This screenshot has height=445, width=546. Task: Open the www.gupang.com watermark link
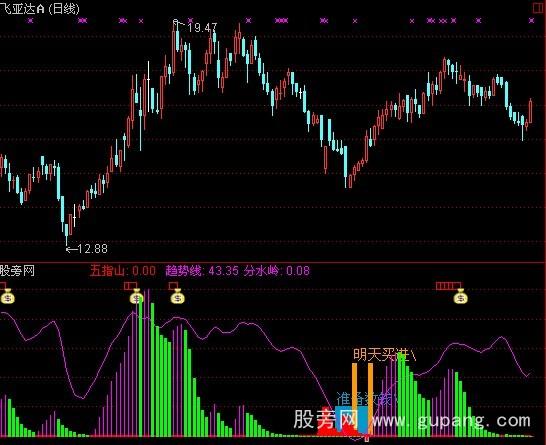(451, 421)
